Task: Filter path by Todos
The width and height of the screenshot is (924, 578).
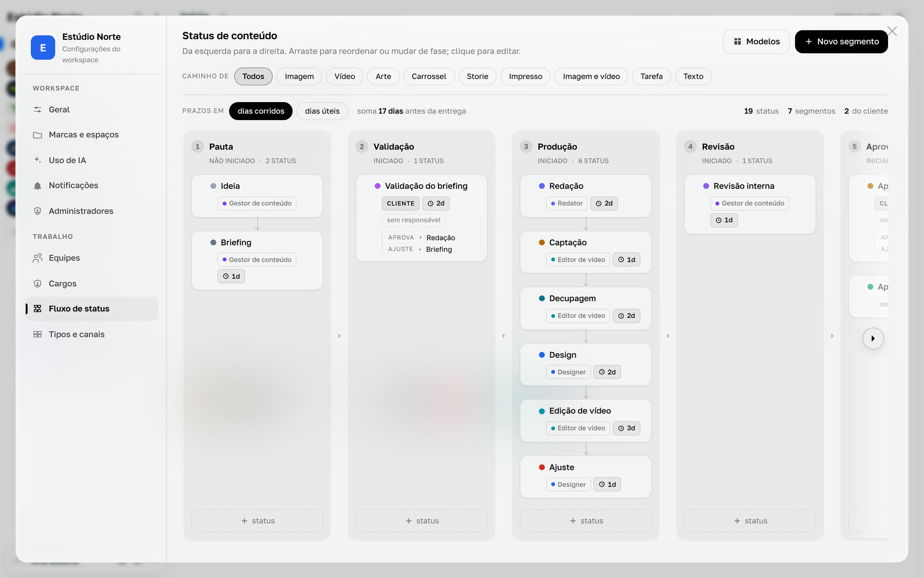Action: tap(253, 76)
